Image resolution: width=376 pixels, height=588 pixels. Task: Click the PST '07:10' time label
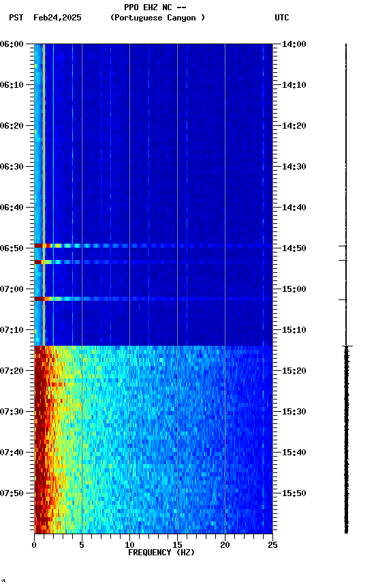click(12, 330)
